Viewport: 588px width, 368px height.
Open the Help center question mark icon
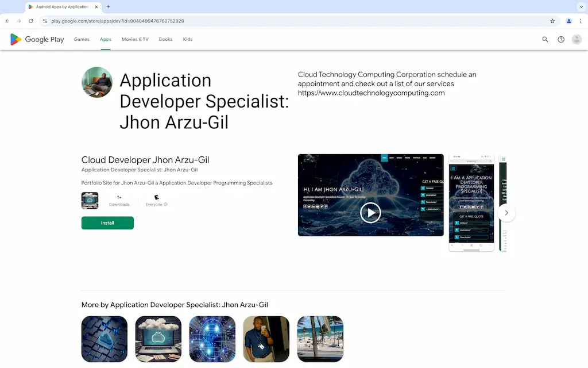tap(561, 40)
